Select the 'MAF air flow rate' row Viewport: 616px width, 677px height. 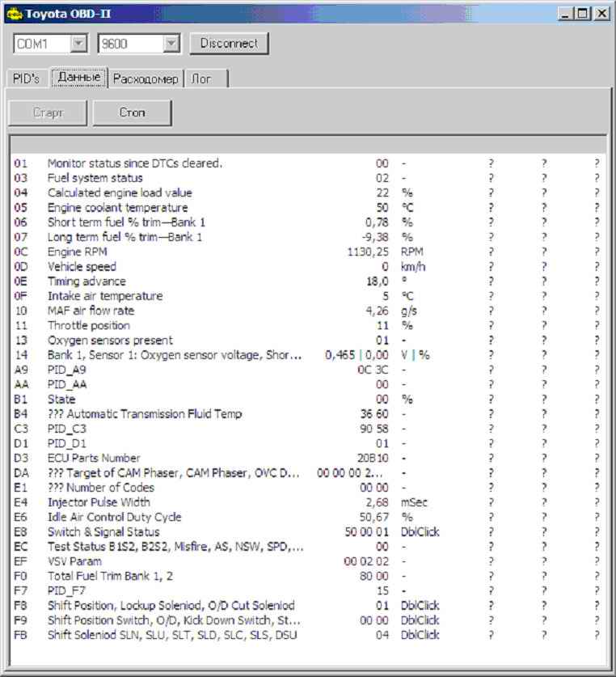308,311
